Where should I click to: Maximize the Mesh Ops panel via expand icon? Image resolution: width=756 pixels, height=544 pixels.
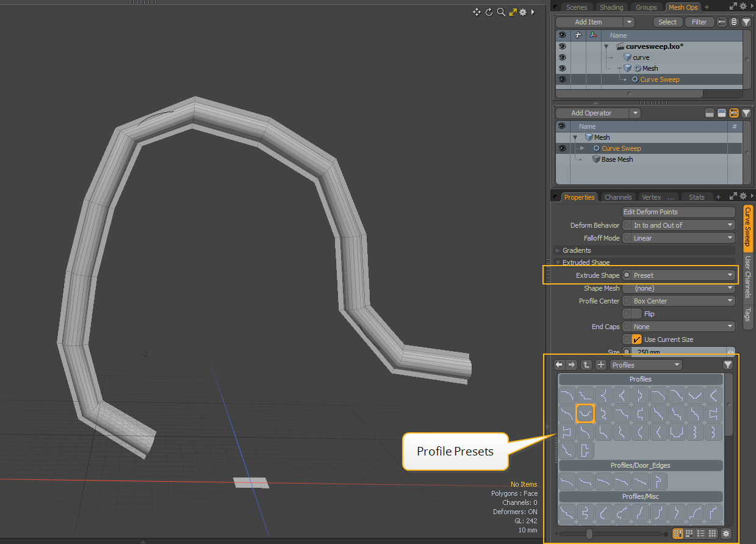click(x=733, y=7)
